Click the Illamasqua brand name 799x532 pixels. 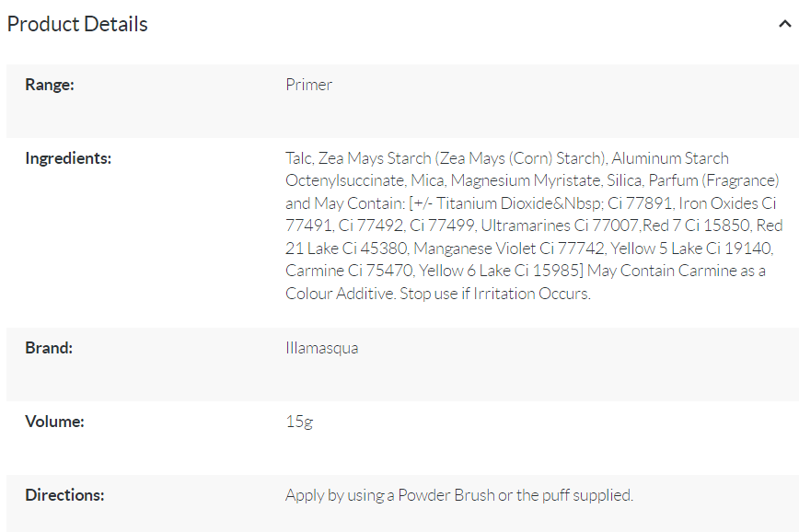(321, 348)
